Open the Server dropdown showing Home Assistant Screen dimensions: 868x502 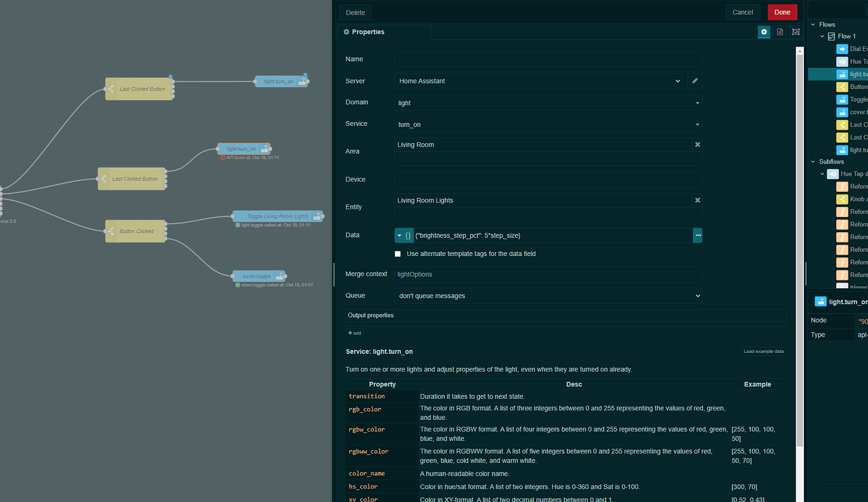[x=539, y=81]
